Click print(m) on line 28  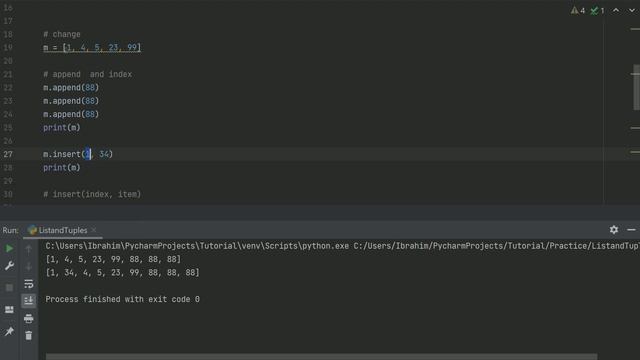click(x=62, y=167)
